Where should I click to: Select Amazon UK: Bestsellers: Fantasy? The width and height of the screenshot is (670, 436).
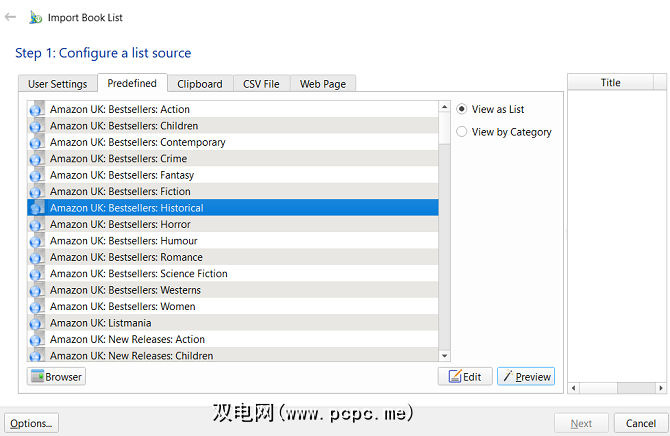[x=233, y=175]
